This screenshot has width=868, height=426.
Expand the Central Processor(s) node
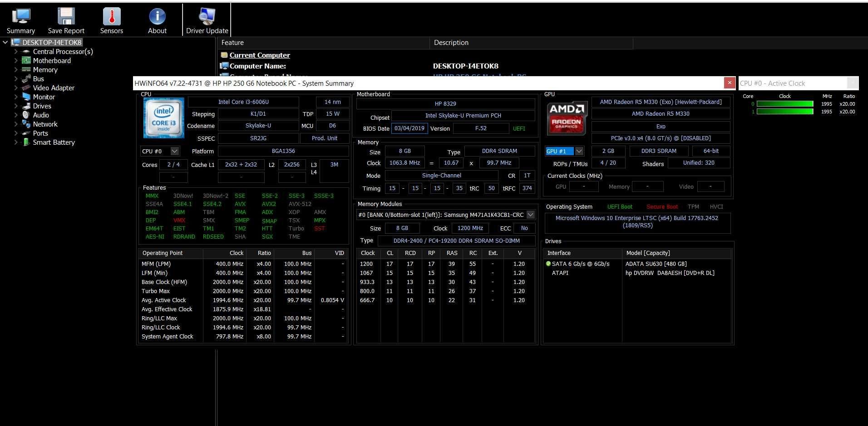coord(16,51)
